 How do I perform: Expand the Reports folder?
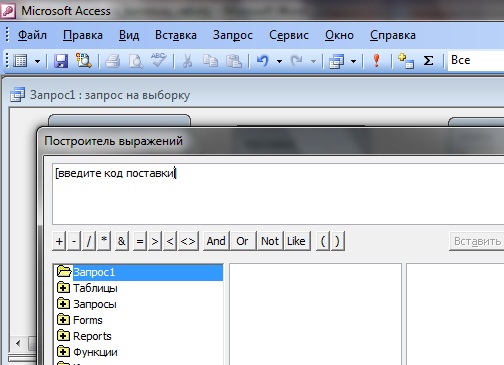pyautogui.click(x=63, y=336)
